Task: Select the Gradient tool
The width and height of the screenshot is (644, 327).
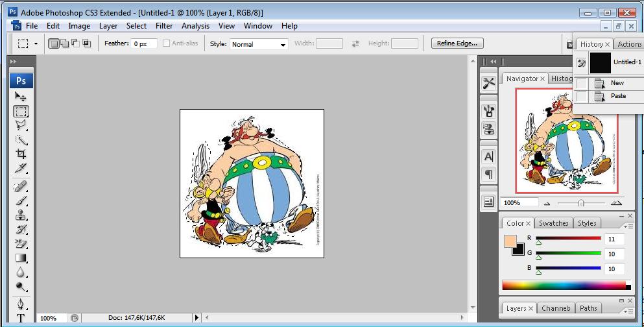Action: click(21, 258)
